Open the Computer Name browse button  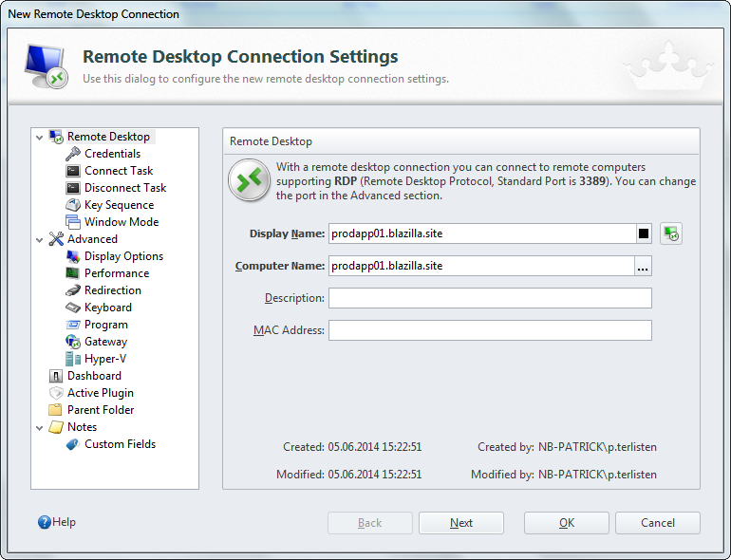pos(643,267)
